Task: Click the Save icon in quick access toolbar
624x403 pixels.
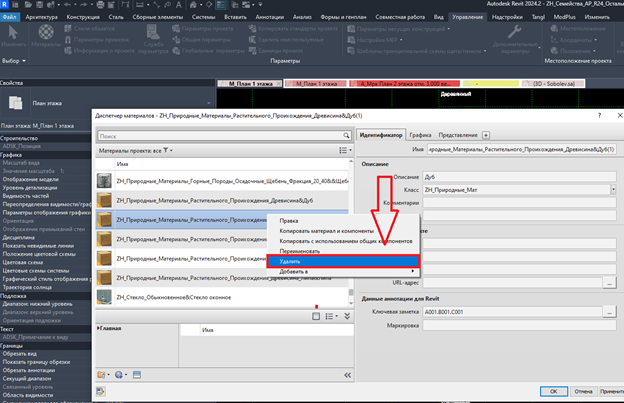Action: click(x=39, y=5)
